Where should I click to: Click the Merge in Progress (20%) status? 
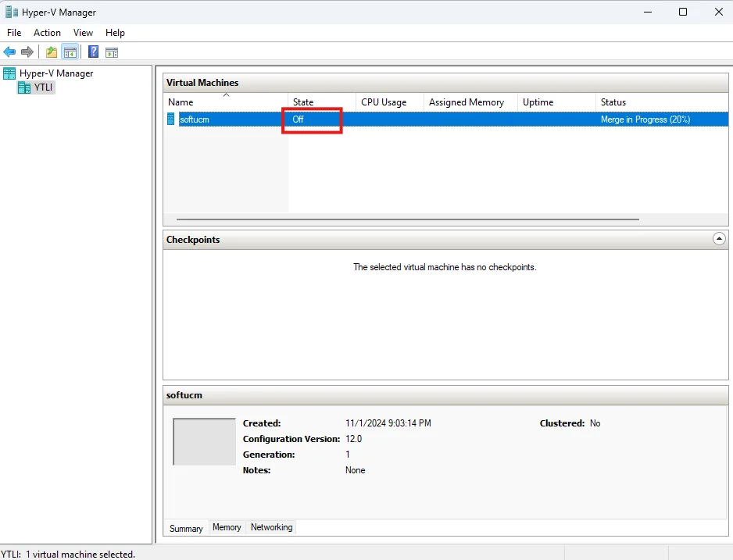[645, 119]
